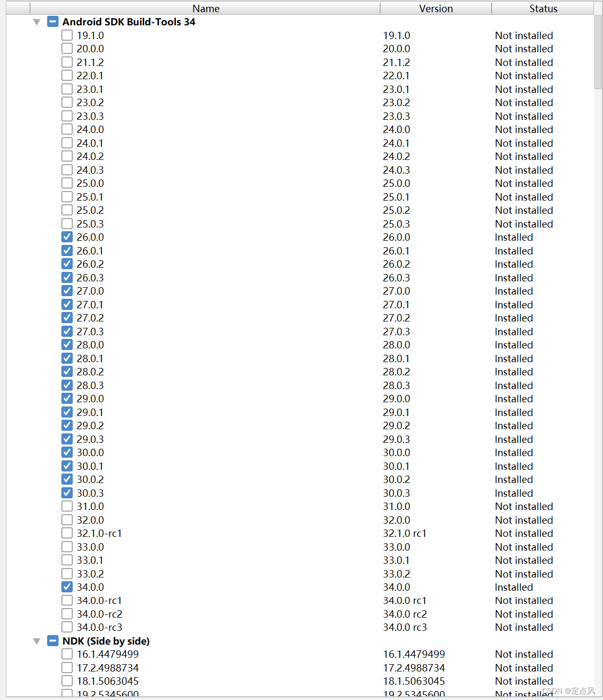The image size is (603, 700).
Task: Select the 34.0.0-rc2 row name
Action: pyautogui.click(x=99, y=614)
